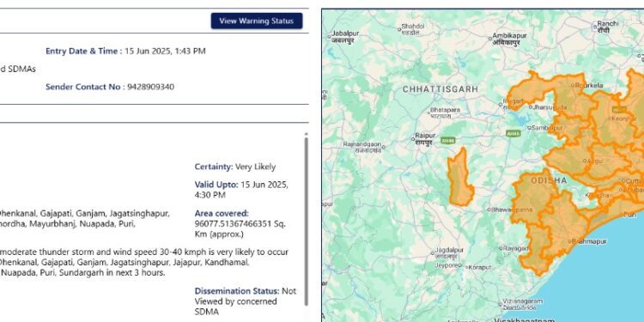Click the Brahmapur city marker
This screenshot has height=322, width=644.
point(569,241)
